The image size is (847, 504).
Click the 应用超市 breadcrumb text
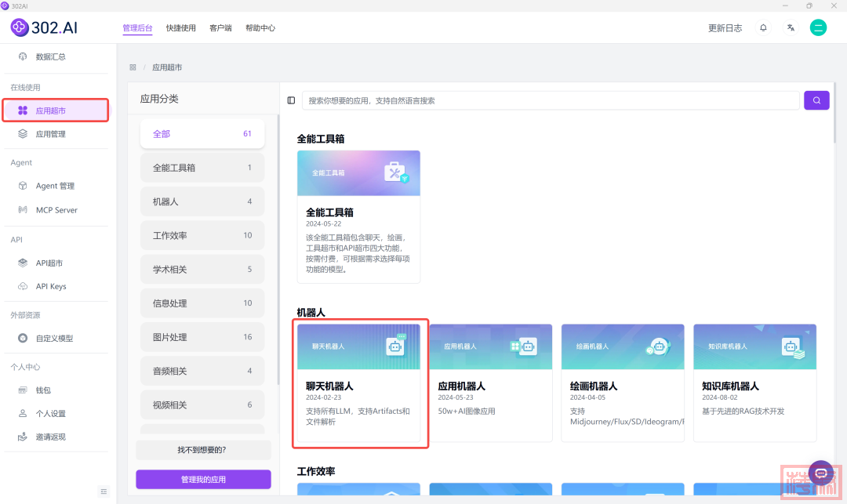(167, 67)
